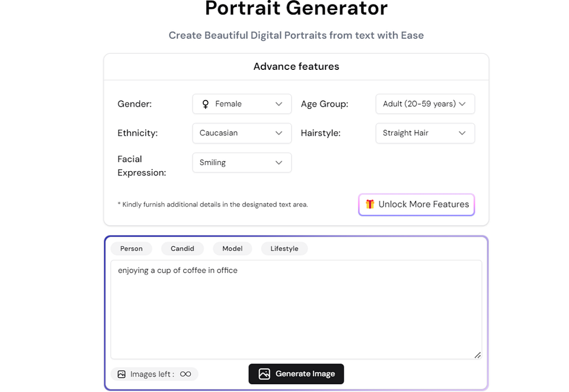Click the infinity symbol for images left
569x392 pixels.
click(x=186, y=374)
